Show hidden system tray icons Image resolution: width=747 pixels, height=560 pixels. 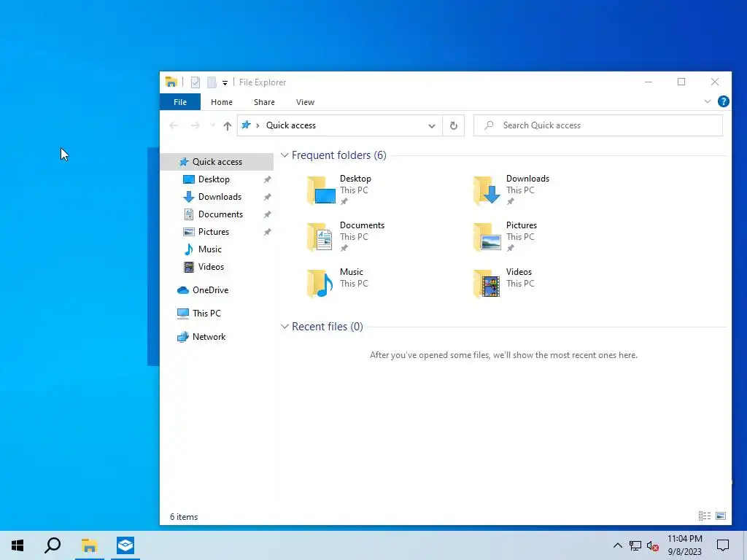coord(617,545)
